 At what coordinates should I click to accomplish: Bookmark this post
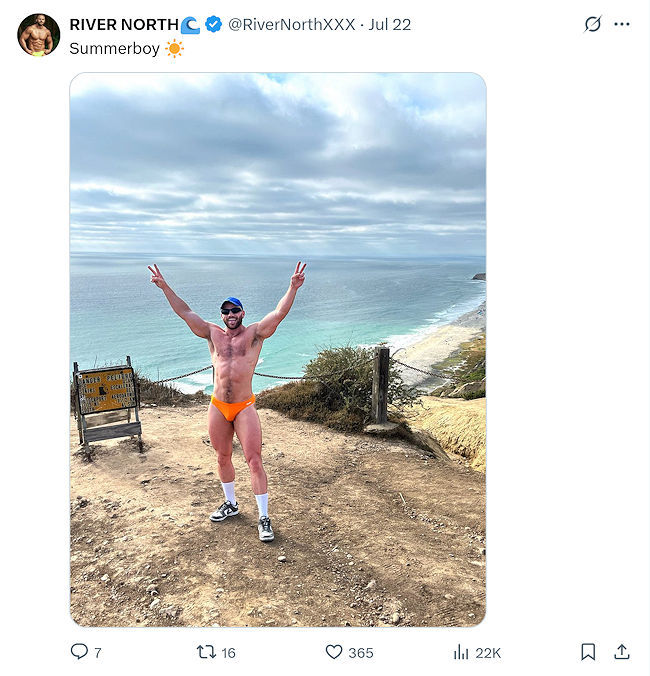click(588, 652)
